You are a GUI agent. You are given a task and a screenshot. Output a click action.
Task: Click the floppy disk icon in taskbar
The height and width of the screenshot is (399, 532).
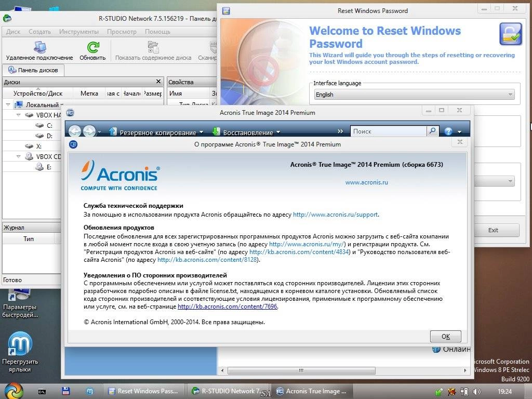[65, 391]
